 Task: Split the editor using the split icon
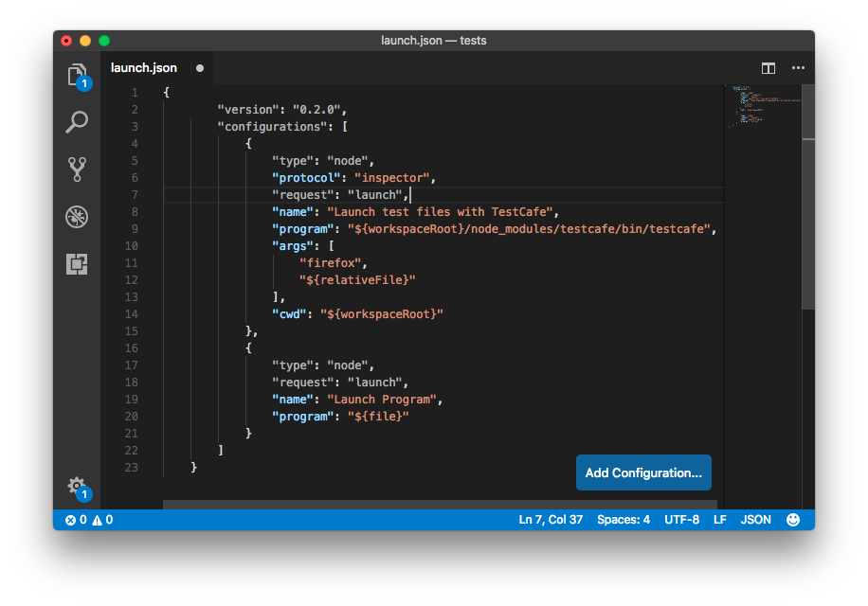767,68
